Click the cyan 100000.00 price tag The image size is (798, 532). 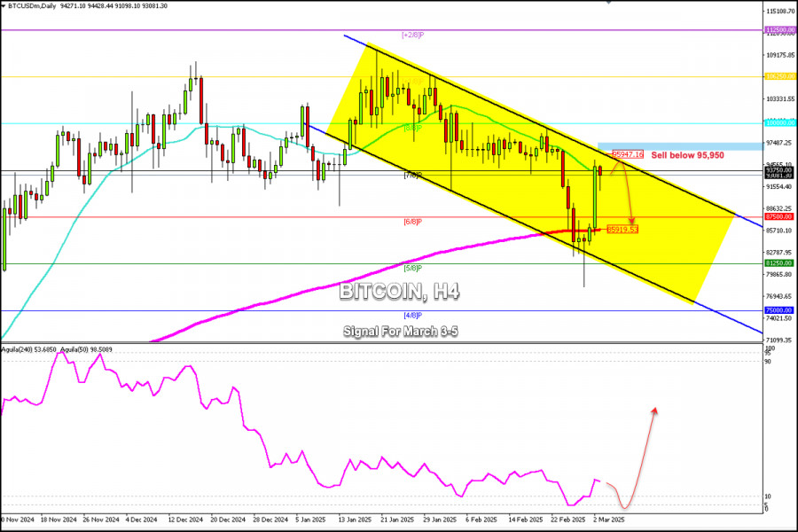click(x=779, y=122)
